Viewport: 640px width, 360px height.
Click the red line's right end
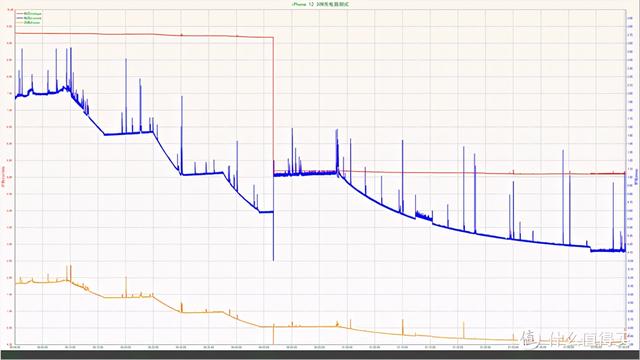click(624, 173)
